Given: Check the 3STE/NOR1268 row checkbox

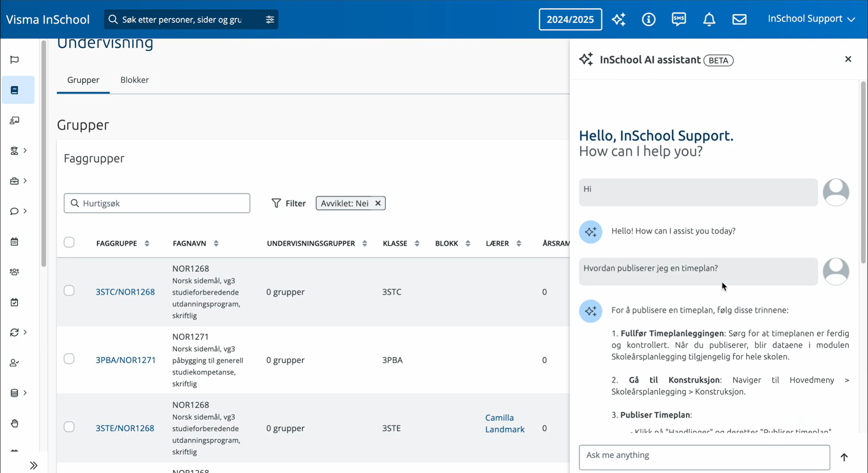Looking at the screenshot, I should click(69, 427).
